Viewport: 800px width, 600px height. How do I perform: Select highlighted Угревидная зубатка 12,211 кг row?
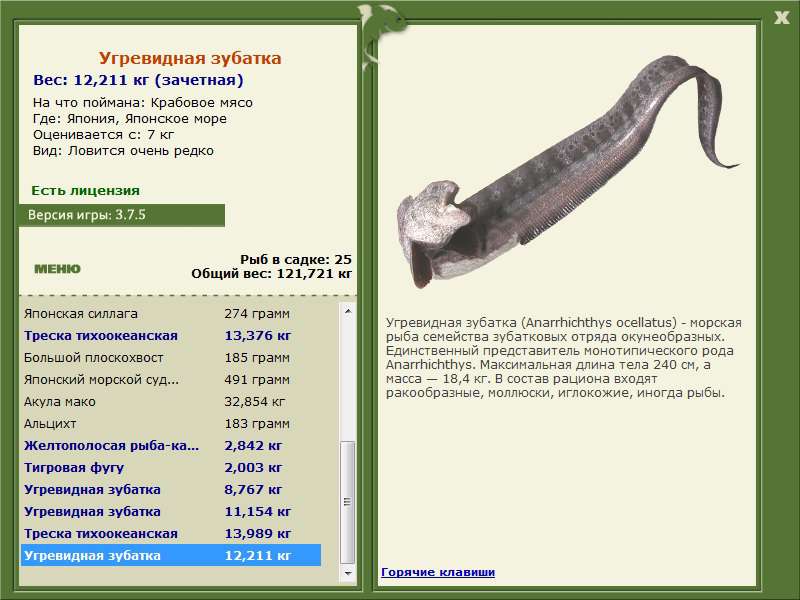tap(171, 555)
